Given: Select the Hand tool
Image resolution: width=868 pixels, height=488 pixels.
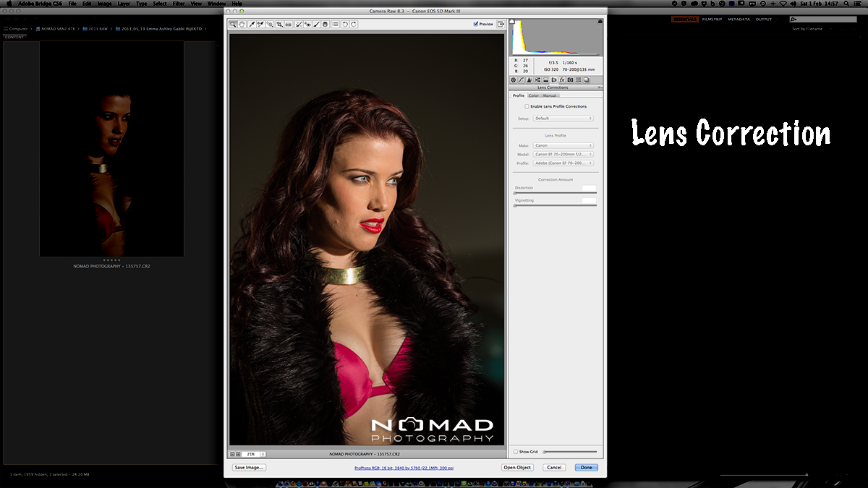Looking at the screenshot, I should [241, 25].
